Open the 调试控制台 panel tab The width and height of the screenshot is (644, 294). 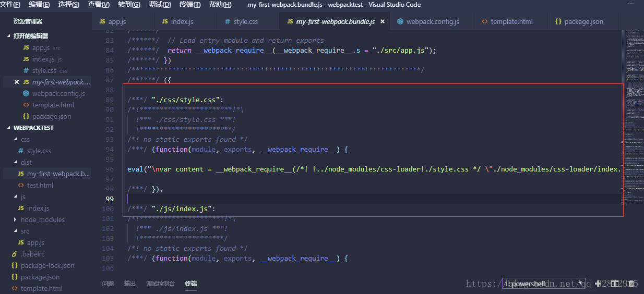160,284
